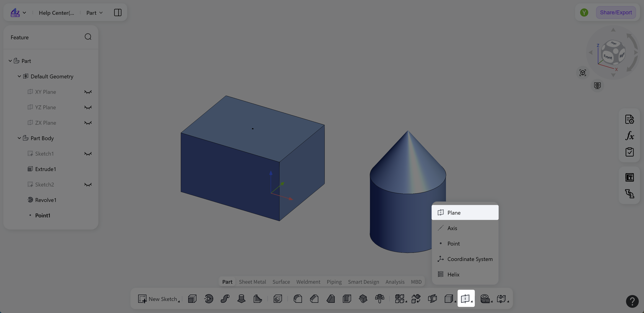Choose Coordinate System from menu
The width and height of the screenshot is (644, 313).
pos(465,259)
